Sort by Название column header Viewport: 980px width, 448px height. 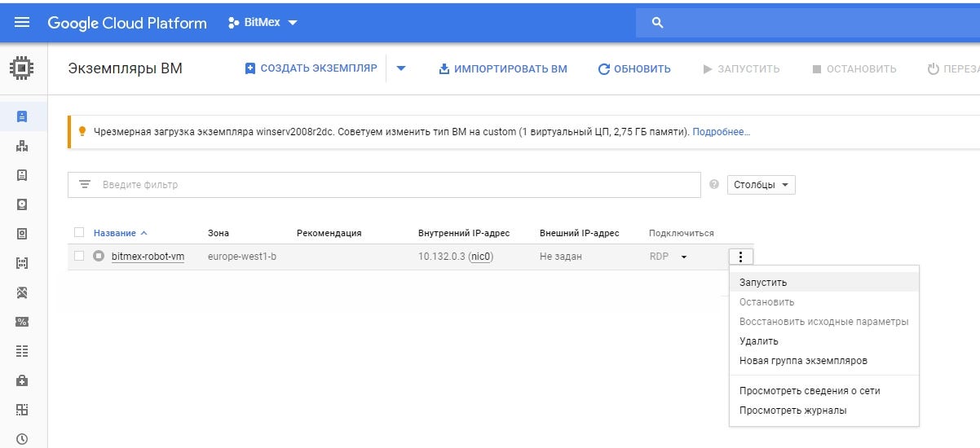(121, 233)
